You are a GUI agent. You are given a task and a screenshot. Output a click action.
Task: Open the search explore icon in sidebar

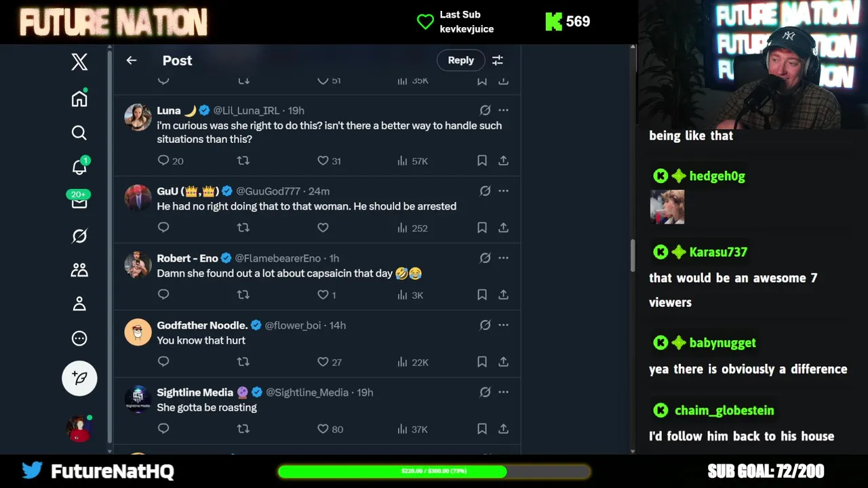(x=79, y=133)
